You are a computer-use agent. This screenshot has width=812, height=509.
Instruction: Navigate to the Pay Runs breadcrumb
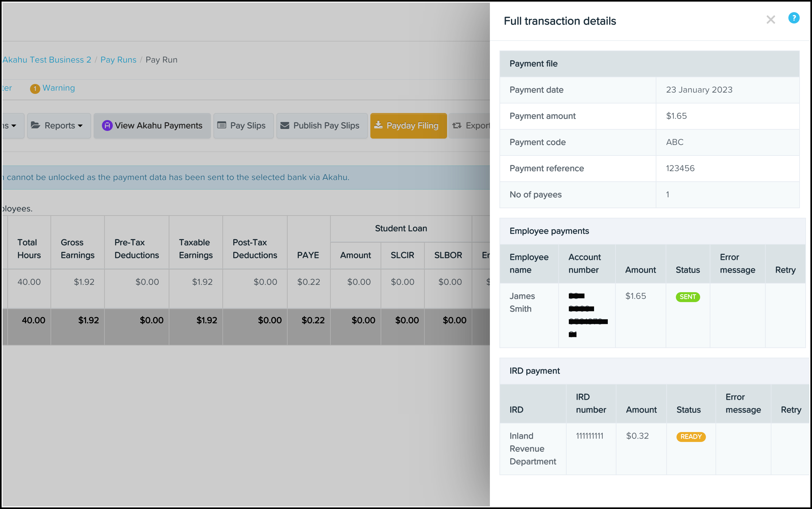118,60
